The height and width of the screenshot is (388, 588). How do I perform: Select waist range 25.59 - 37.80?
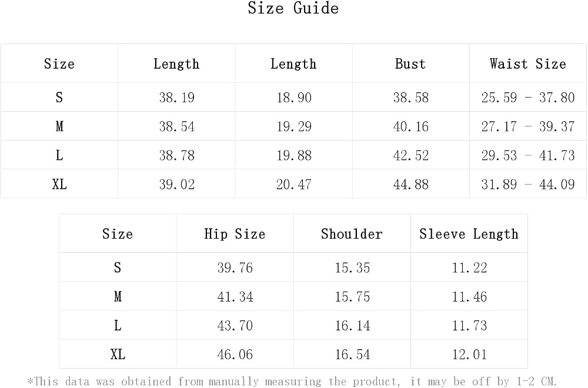[528, 98]
